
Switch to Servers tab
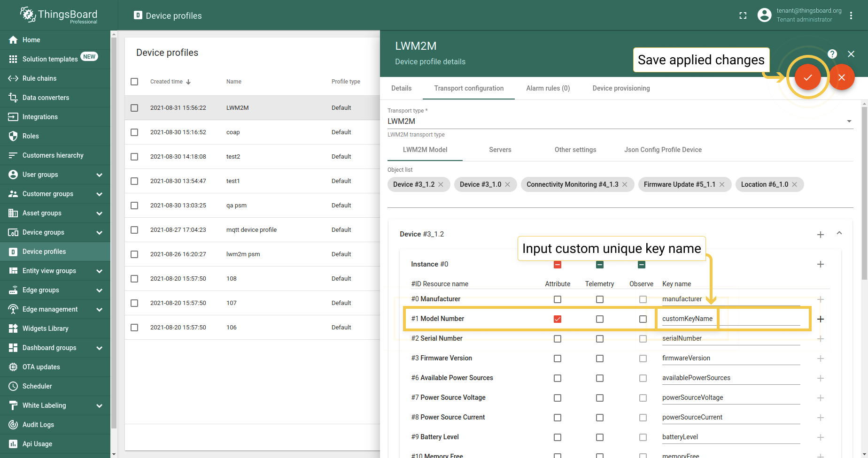coord(500,150)
